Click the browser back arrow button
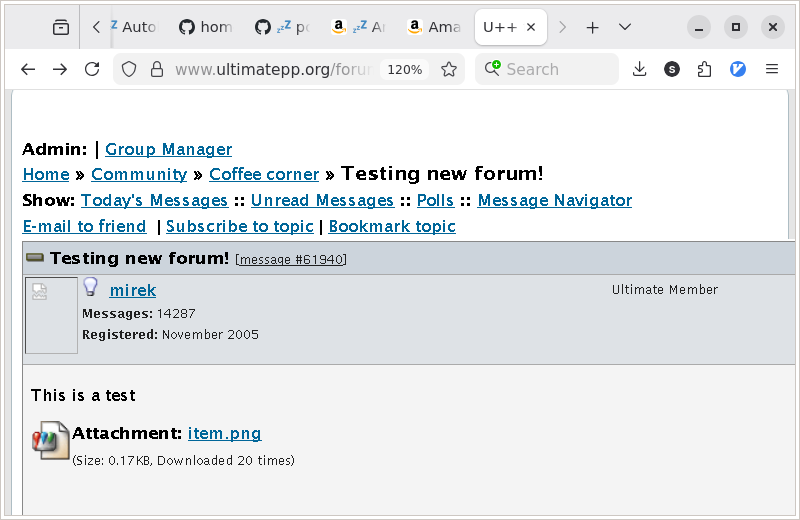The width and height of the screenshot is (800, 520). point(28,69)
